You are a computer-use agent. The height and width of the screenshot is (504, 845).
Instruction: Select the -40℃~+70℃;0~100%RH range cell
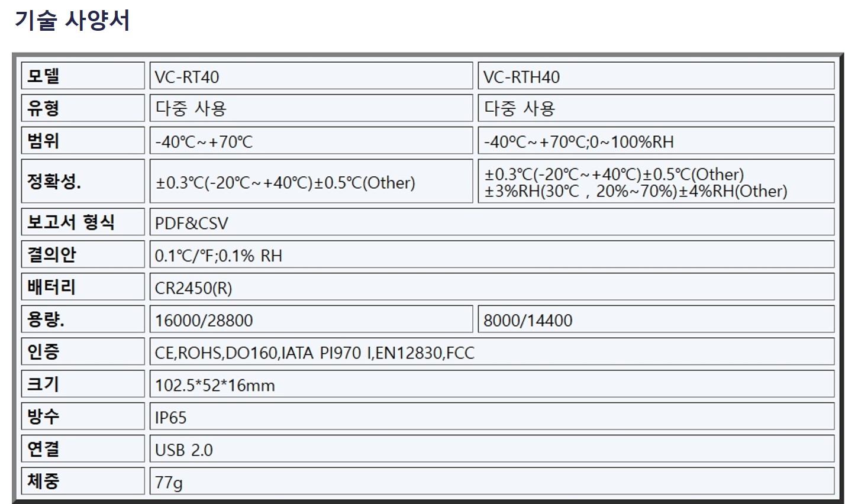[656, 141]
